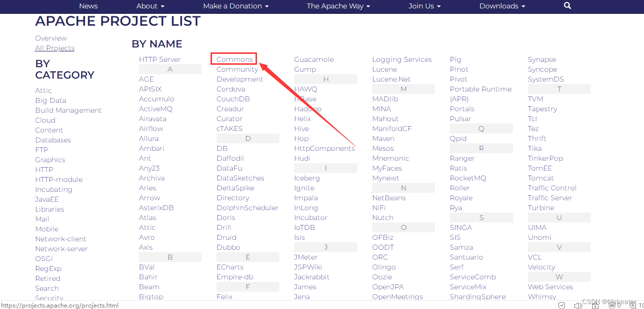Open the Portable Runtime (APR) project
Image resolution: width=644 pixels, height=309 pixels.
481,94
